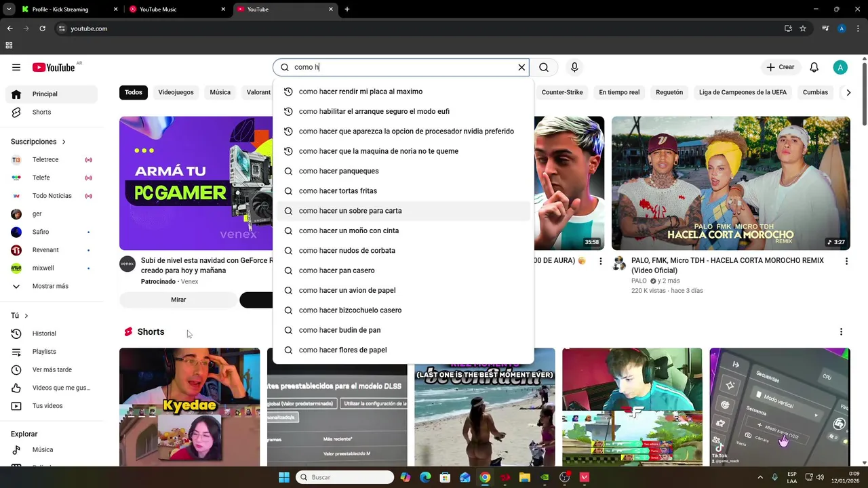This screenshot has height=488, width=868.
Task: Open the Kyedae short thumbnail
Action: (x=189, y=407)
